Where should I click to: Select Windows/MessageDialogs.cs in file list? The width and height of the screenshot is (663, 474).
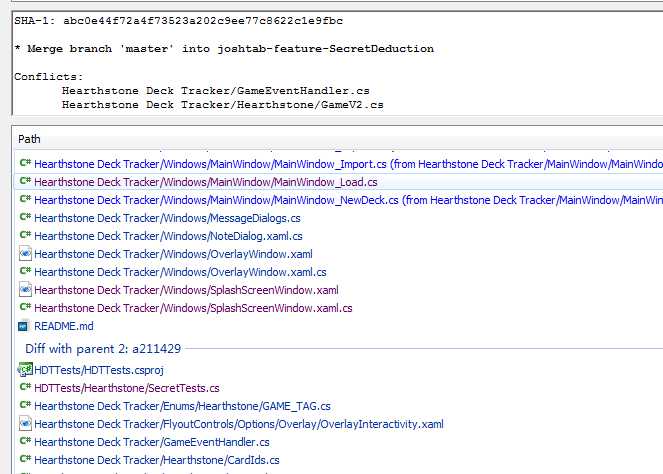coord(167,218)
